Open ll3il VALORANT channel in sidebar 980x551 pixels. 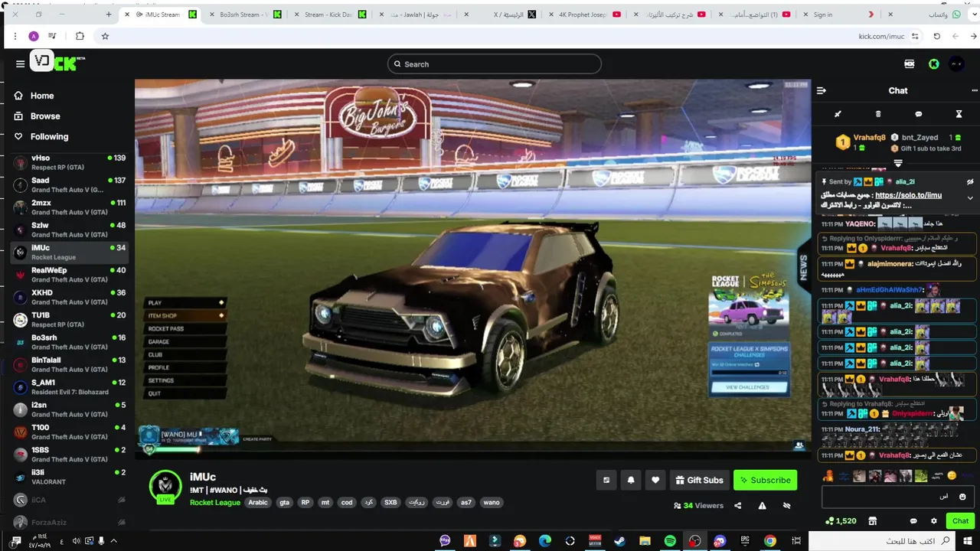pyautogui.click(x=69, y=477)
